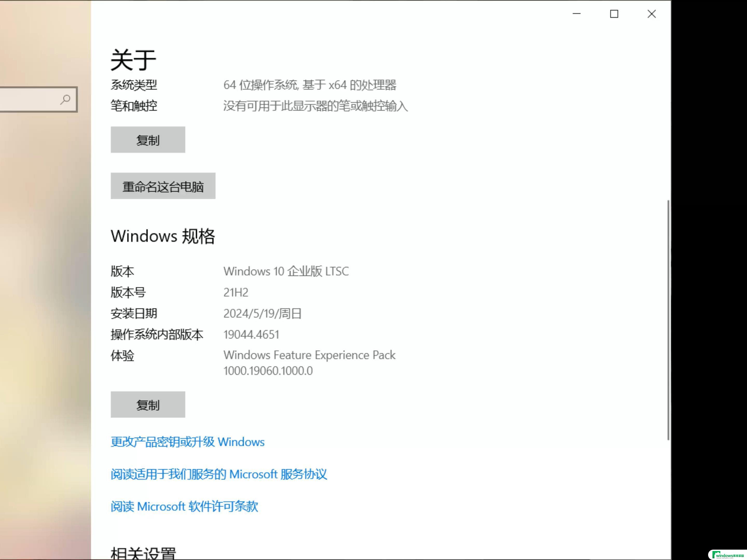Viewport: 747px width, 560px height.
Task: Click the OS build value 19044.4651
Action: [x=251, y=335]
